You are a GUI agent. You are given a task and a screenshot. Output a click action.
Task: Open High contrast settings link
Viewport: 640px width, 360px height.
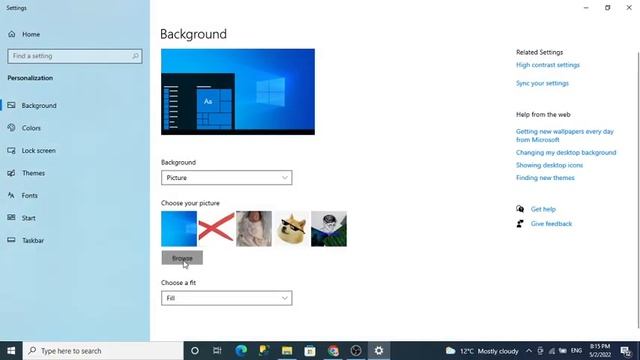point(548,65)
